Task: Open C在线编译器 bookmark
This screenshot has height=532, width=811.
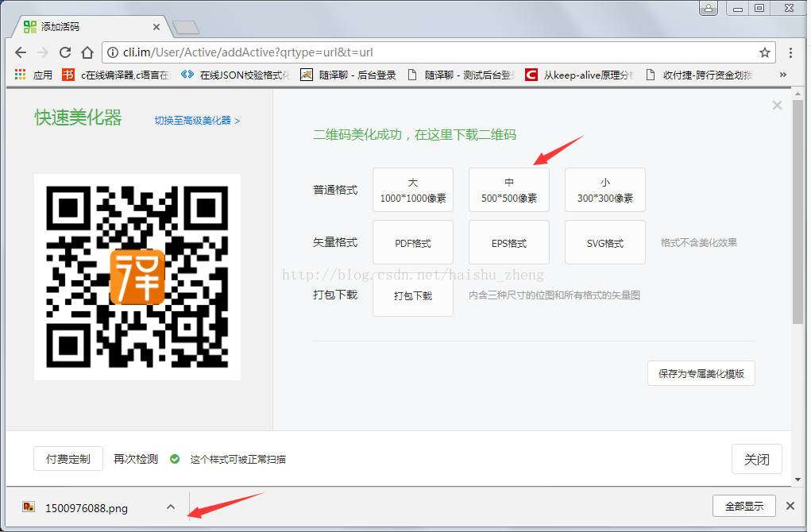Action: point(116,75)
